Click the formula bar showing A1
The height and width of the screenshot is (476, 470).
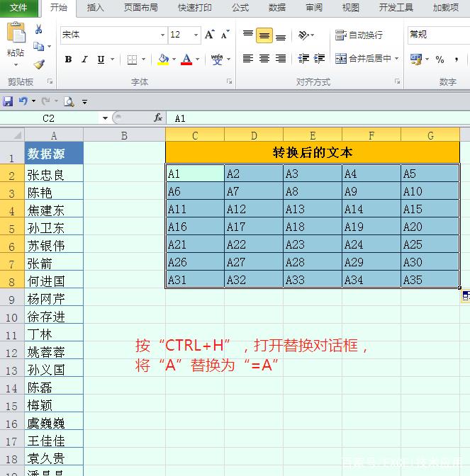point(318,118)
